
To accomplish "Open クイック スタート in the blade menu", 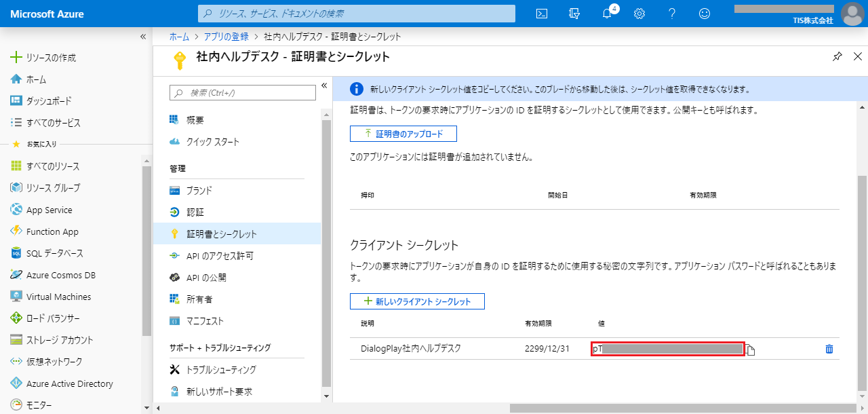I will pyautogui.click(x=204, y=142).
